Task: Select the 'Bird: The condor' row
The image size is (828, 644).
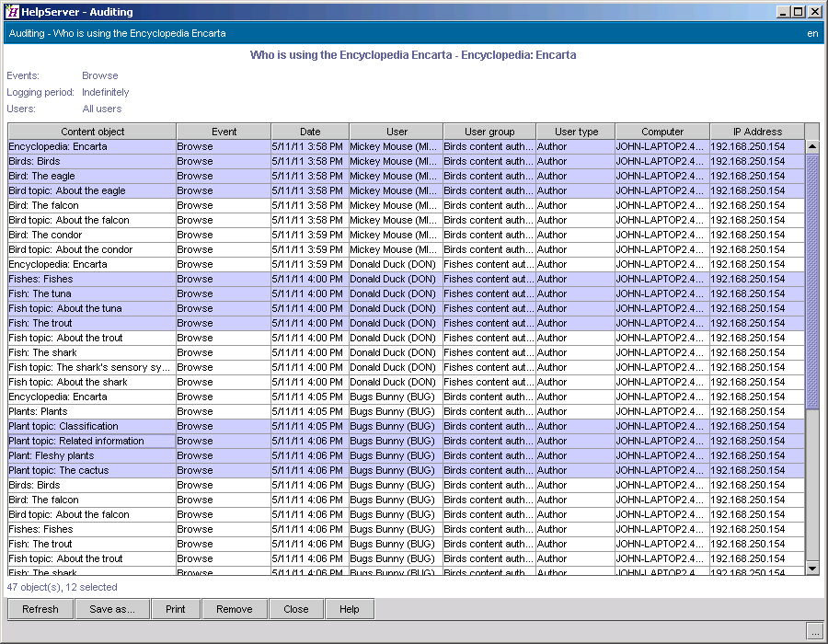Action: [92, 235]
